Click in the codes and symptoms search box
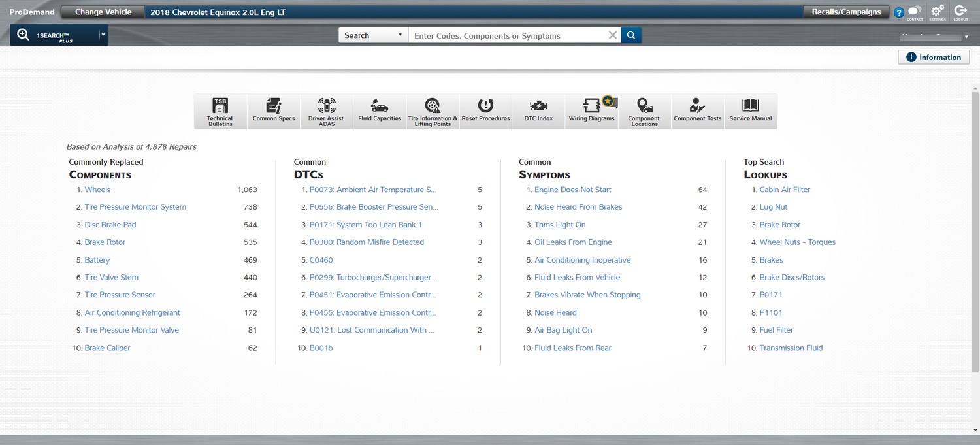The image size is (980, 445). pos(506,35)
